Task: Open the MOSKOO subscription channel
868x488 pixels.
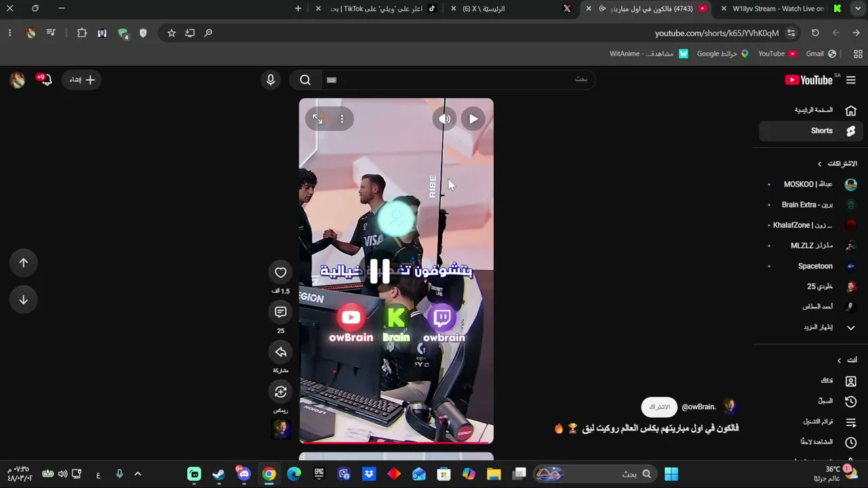Action: [x=810, y=184]
